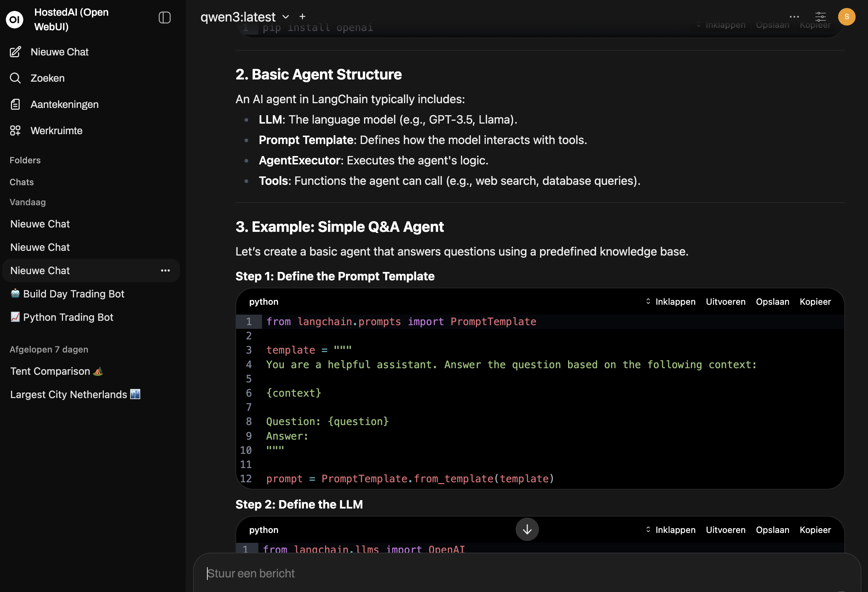Run Step 1 code with Uitvoeren

click(725, 301)
